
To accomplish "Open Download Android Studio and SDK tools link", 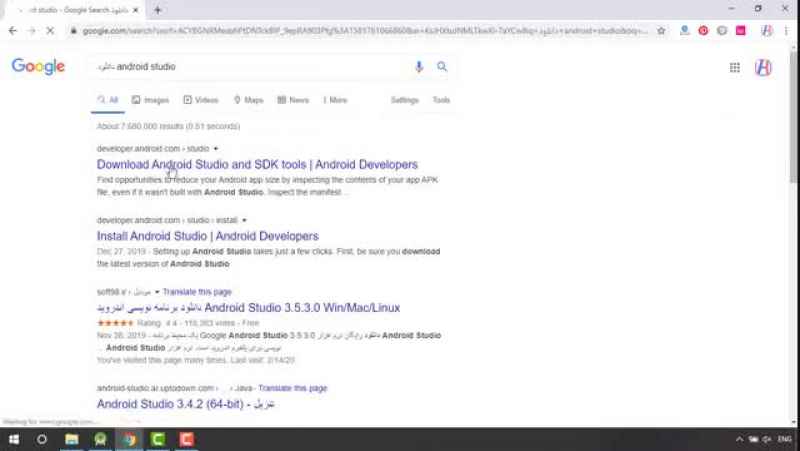I will (257, 164).
